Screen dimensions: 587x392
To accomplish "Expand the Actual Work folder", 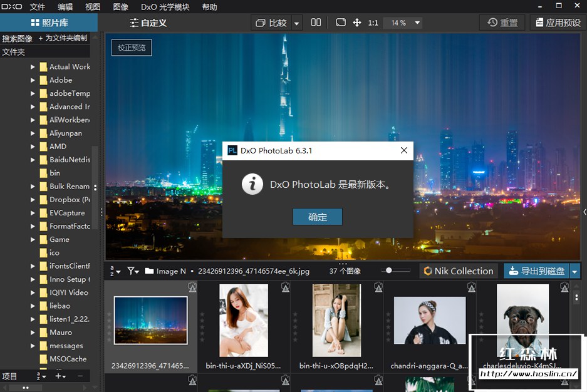I will pyautogui.click(x=33, y=67).
